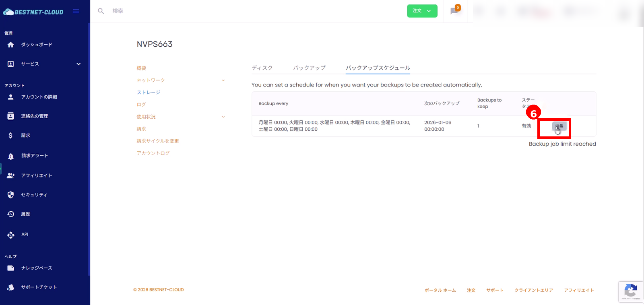The image size is (644, 305).
Task: Click the hamburger menu icon
Action: click(76, 11)
